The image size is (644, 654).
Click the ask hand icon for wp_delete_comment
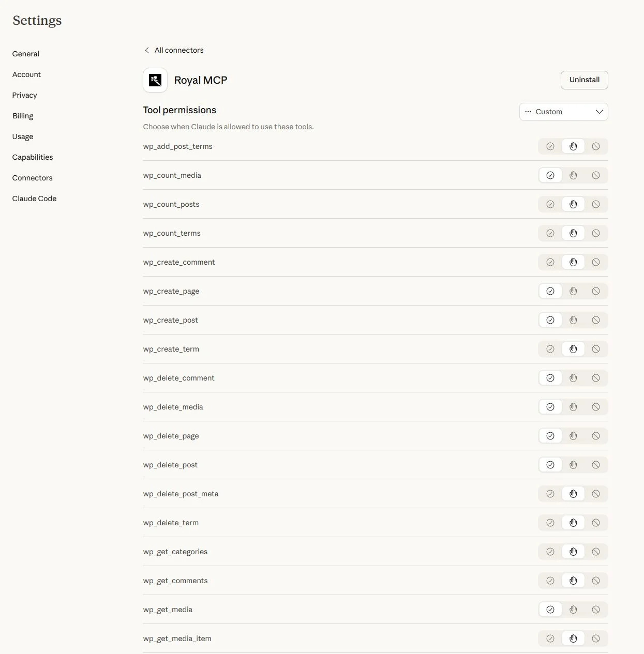click(573, 378)
